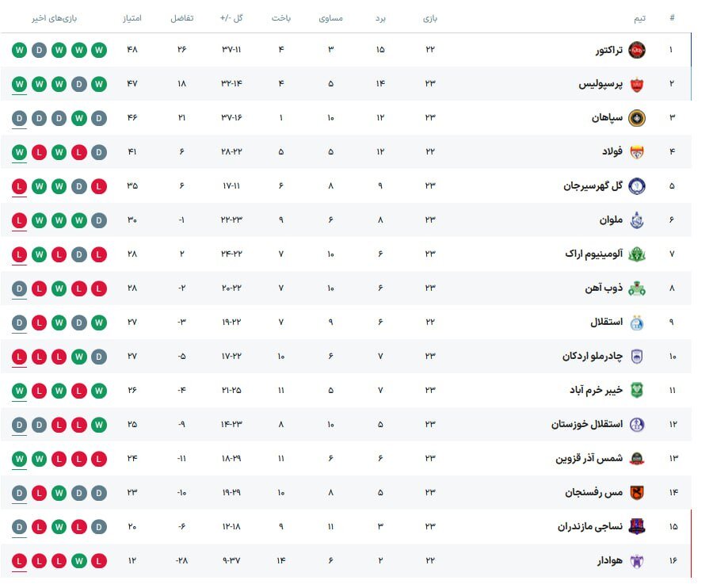
Task: Click the Zob Ahan green logo
Action: 637,288
